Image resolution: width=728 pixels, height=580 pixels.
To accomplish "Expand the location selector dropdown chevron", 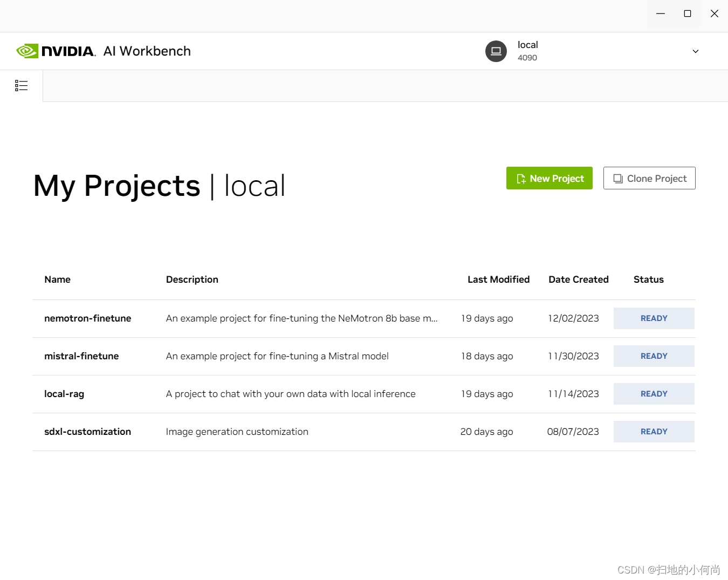I will click(695, 51).
